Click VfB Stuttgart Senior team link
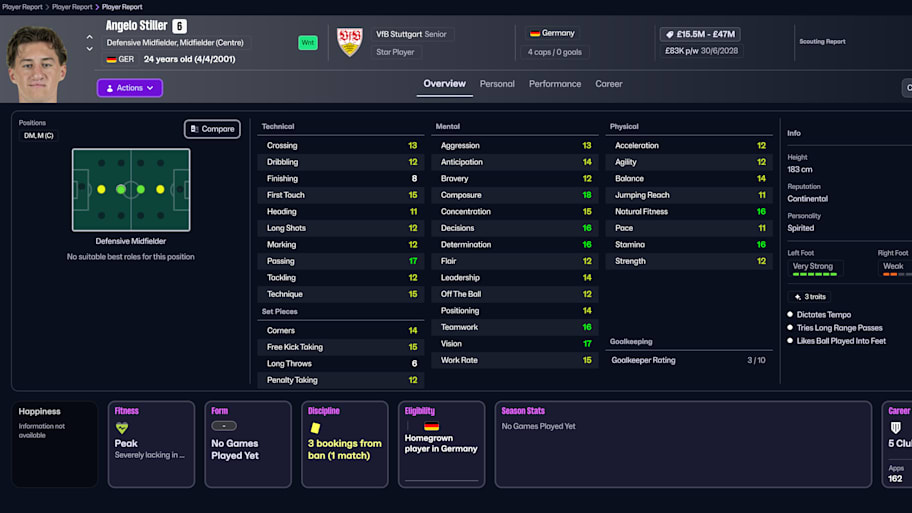The height and width of the screenshot is (513, 912). point(411,34)
